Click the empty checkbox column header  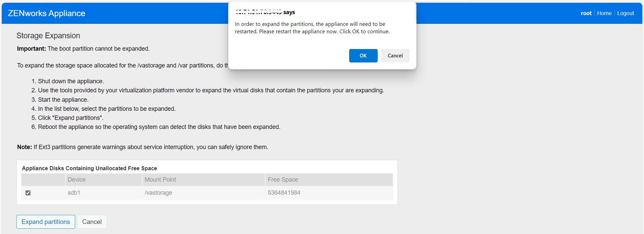[43, 180]
